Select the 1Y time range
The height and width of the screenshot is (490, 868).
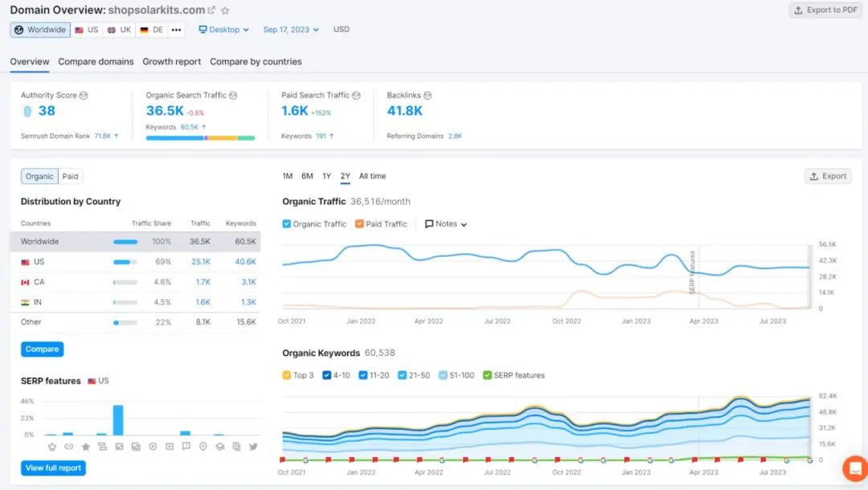tap(326, 177)
